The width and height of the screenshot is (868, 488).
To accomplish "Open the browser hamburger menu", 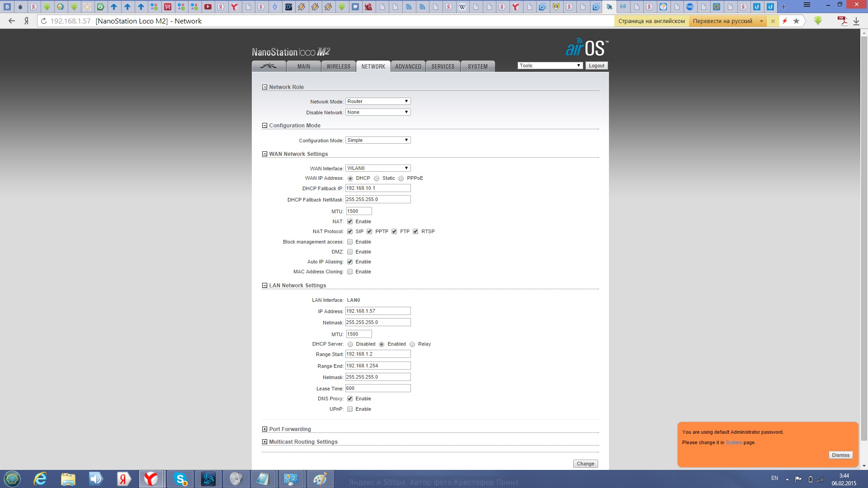I will (807, 5).
